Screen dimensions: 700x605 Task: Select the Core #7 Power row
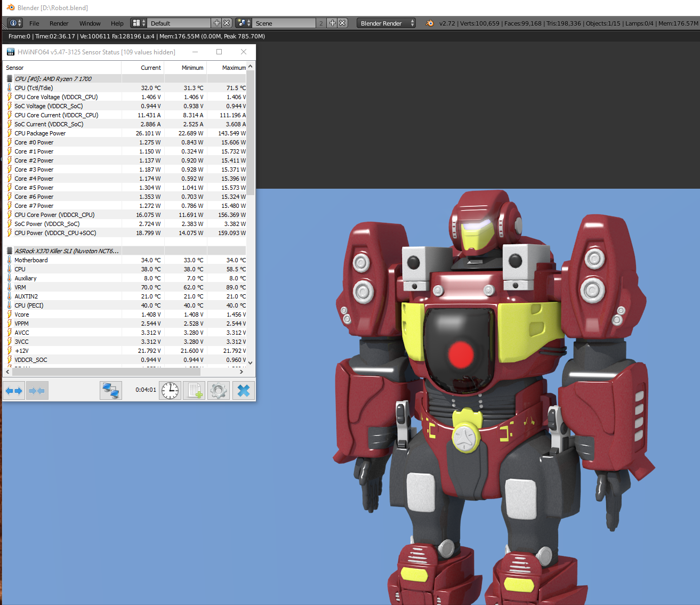point(125,206)
